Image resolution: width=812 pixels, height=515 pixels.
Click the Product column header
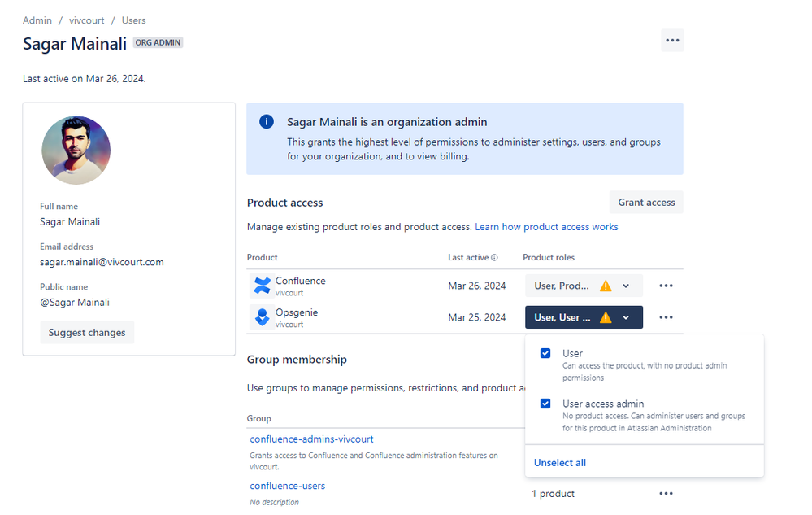tap(262, 257)
